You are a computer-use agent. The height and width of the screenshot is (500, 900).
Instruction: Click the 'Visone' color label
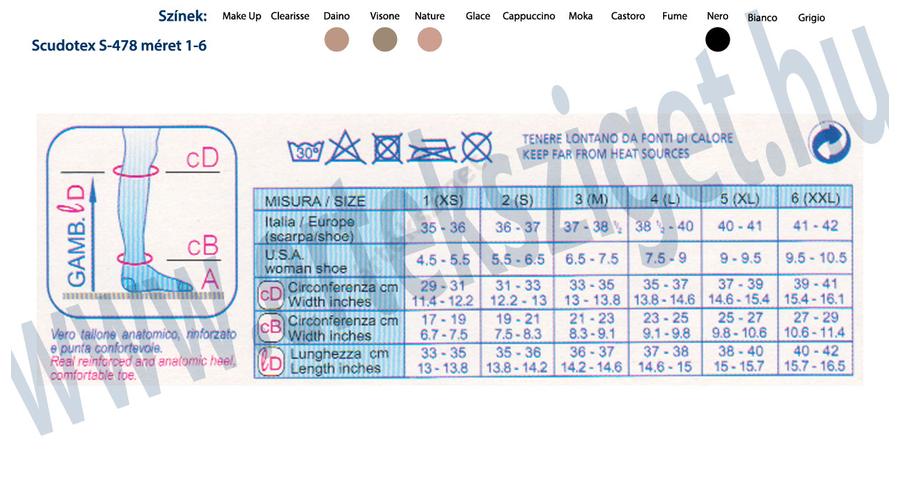(385, 16)
